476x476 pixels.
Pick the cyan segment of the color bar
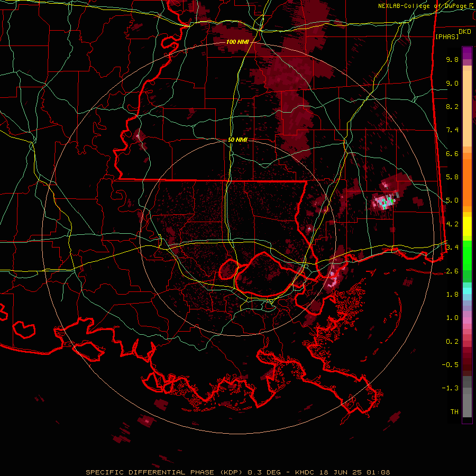point(467,291)
